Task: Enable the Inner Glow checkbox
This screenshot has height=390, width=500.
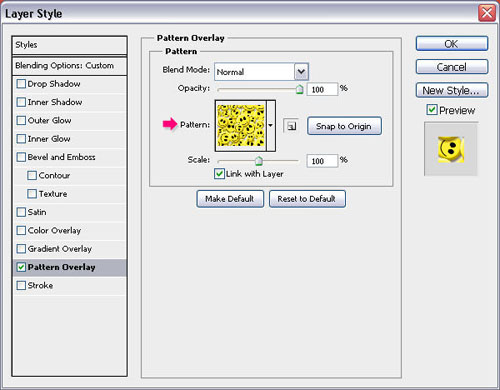Action: [21, 139]
